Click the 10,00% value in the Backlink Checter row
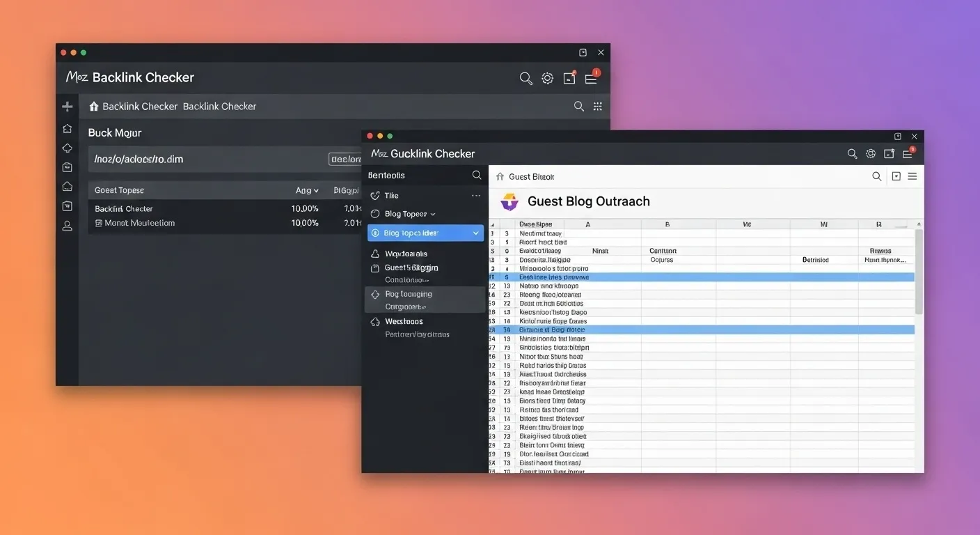The image size is (980, 535). pos(305,209)
